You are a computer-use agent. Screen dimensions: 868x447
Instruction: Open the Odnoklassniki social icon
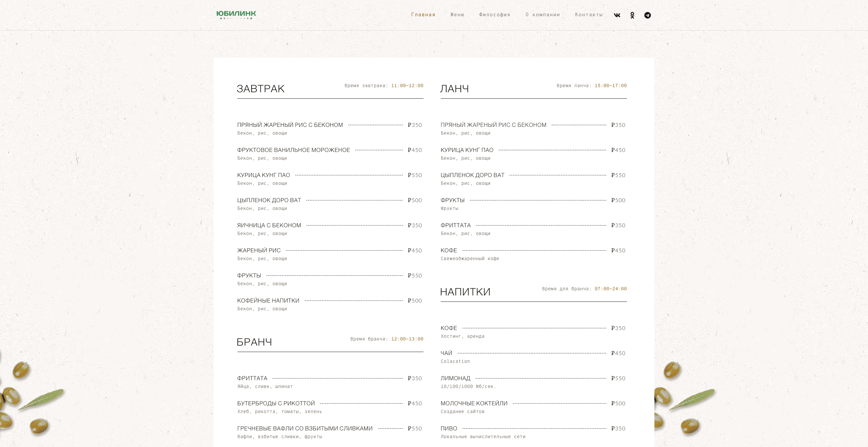coord(632,15)
